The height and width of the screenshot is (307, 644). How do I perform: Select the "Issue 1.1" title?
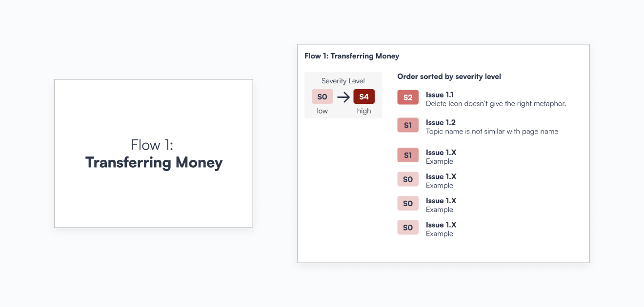(440, 95)
